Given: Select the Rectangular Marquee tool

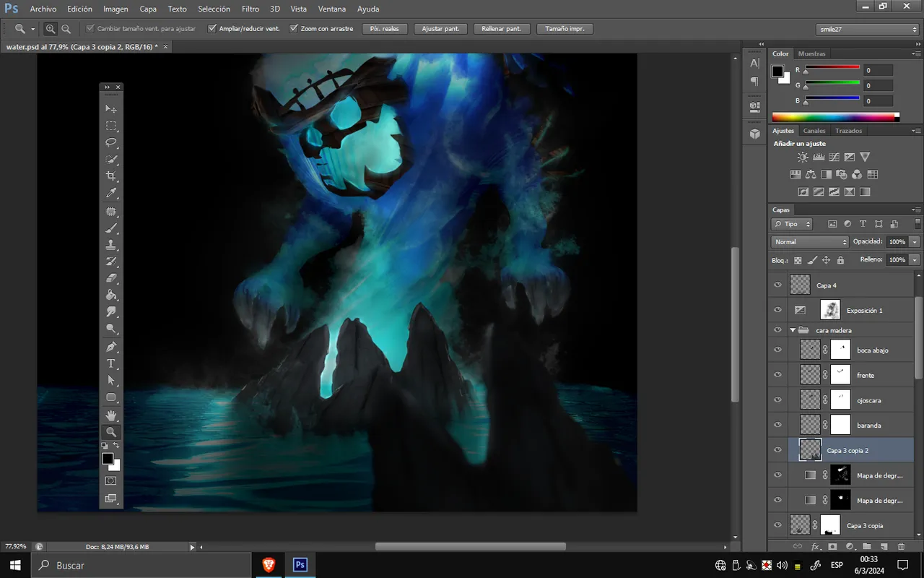Looking at the screenshot, I should coord(111,126).
